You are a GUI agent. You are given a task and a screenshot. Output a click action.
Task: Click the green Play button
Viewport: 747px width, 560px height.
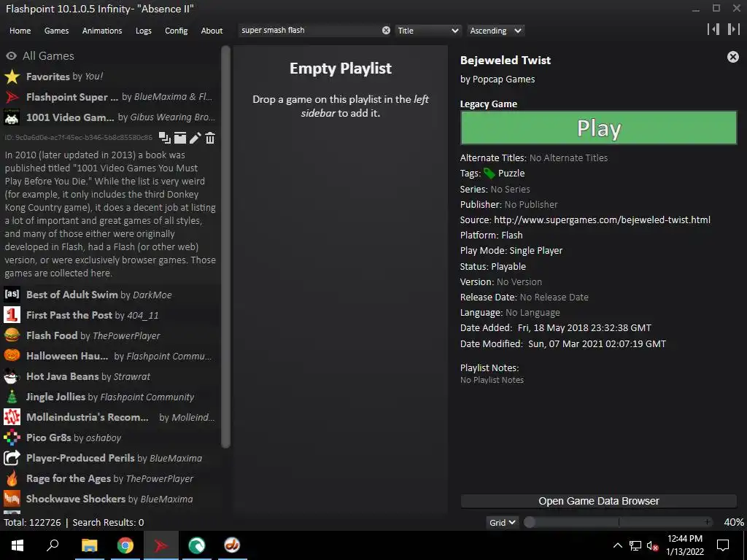tap(599, 128)
